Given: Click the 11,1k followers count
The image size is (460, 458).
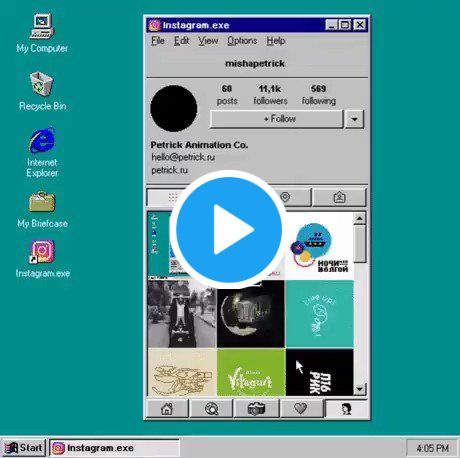Looking at the screenshot, I should [270, 94].
